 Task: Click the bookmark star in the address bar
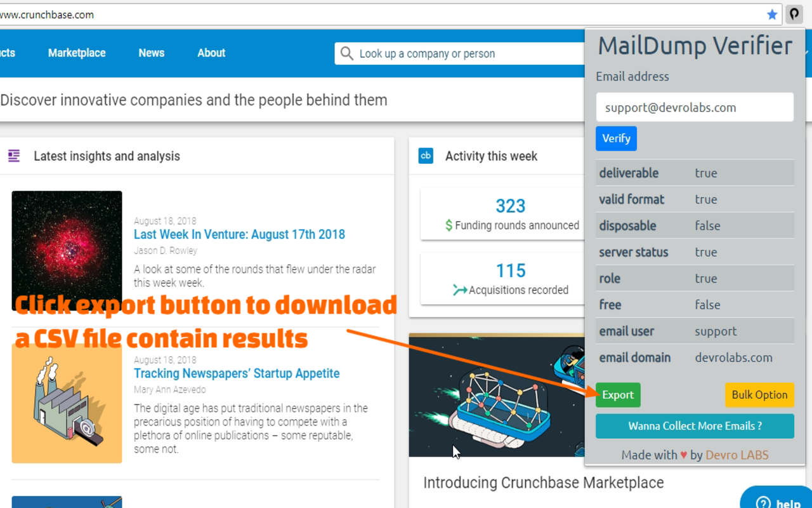pyautogui.click(x=772, y=14)
